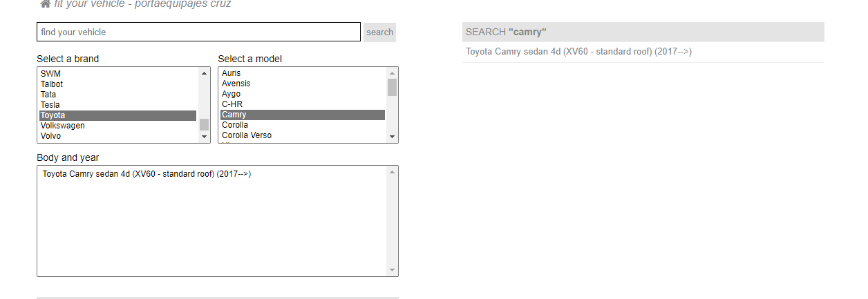Select Talbot in the brand list

[x=117, y=84]
